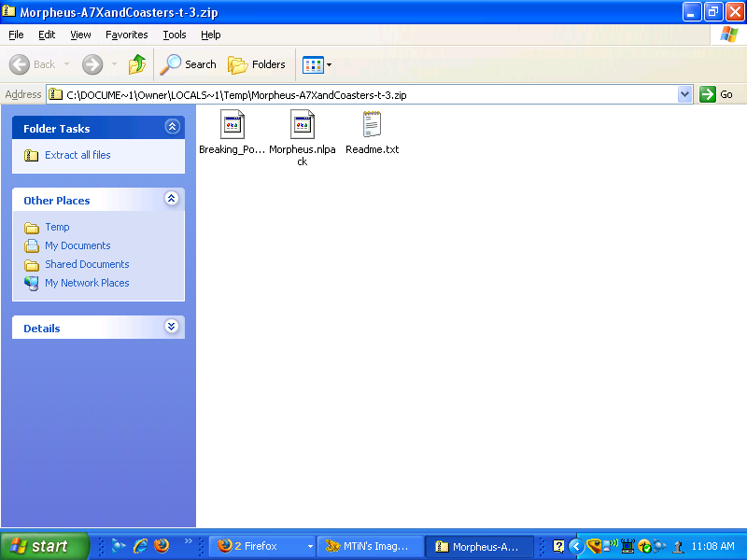Expand the address bar dropdown

pyautogui.click(x=684, y=94)
